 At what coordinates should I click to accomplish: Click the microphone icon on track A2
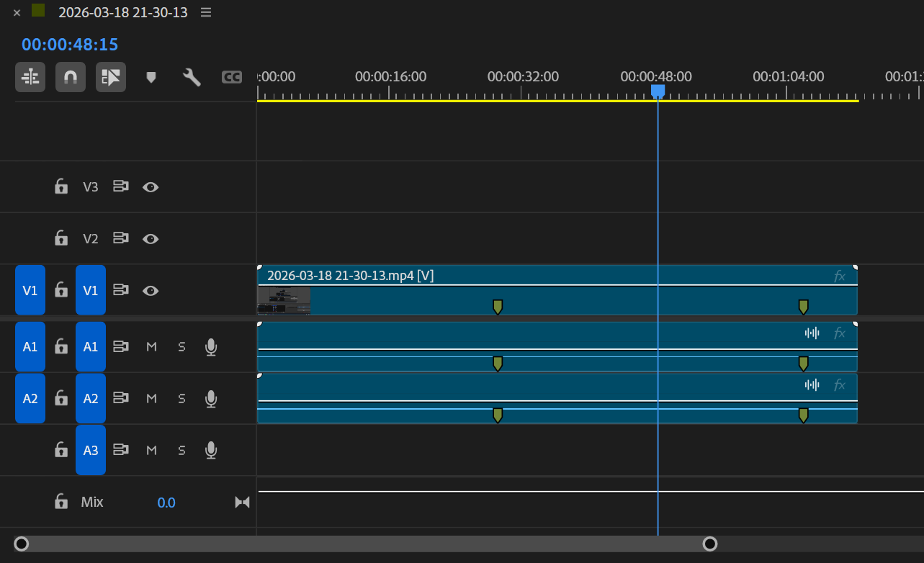tap(210, 398)
